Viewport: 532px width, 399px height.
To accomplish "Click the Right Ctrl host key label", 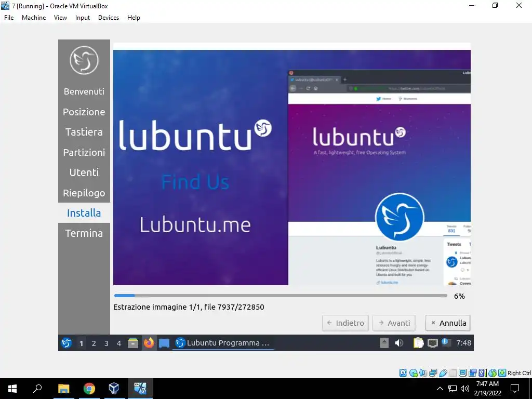I will (x=520, y=373).
